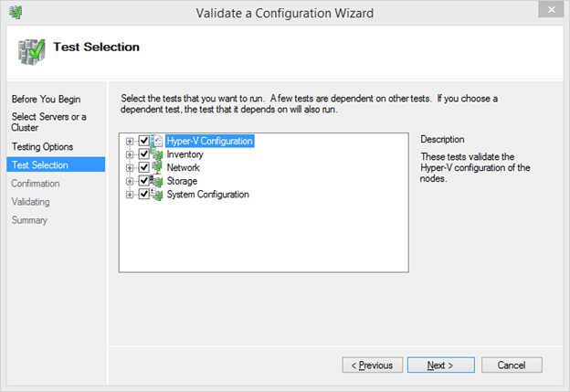This screenshot has height=392, width=570.
Task: Uncheck the Hyper-V Configuration checkbox
Action: pyautogui.click(x=143, y=142)
